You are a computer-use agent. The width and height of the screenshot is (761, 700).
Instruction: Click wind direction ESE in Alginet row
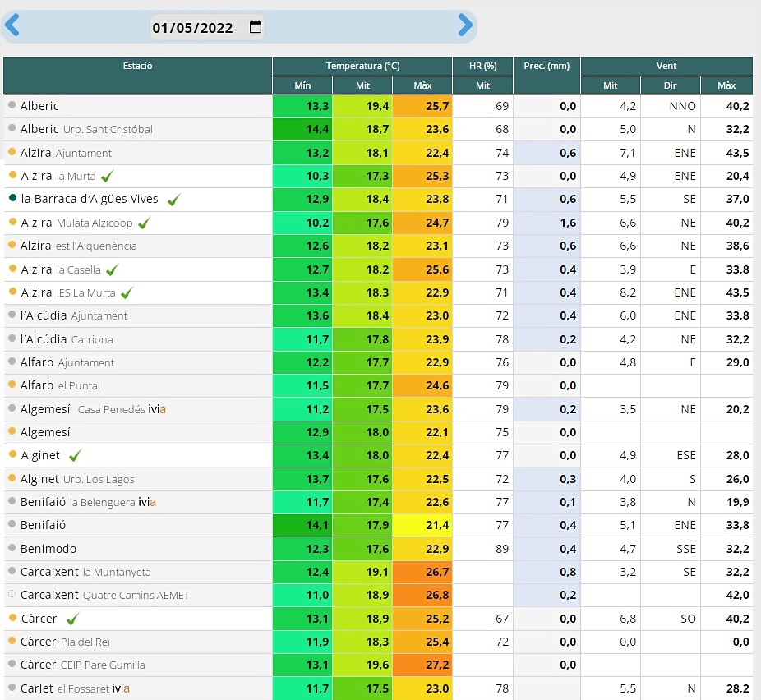coord(671,455)
